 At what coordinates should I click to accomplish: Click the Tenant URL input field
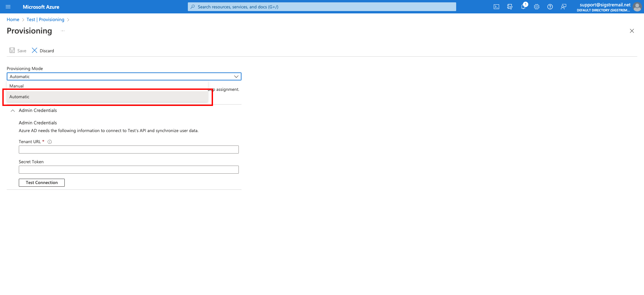(x=129, y=150)
